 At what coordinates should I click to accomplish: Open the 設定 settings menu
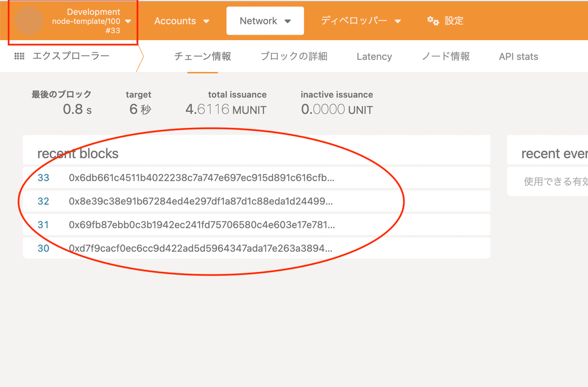click(x=445, y=21)
